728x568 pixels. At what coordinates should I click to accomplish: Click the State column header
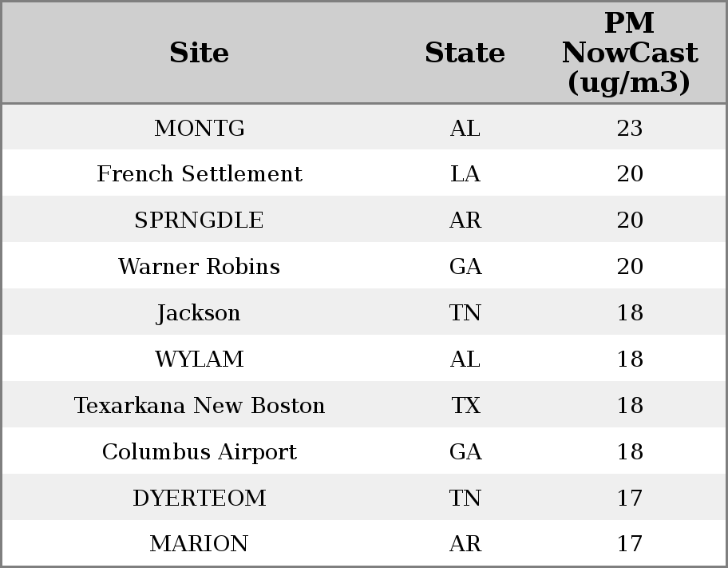point(465,53)
